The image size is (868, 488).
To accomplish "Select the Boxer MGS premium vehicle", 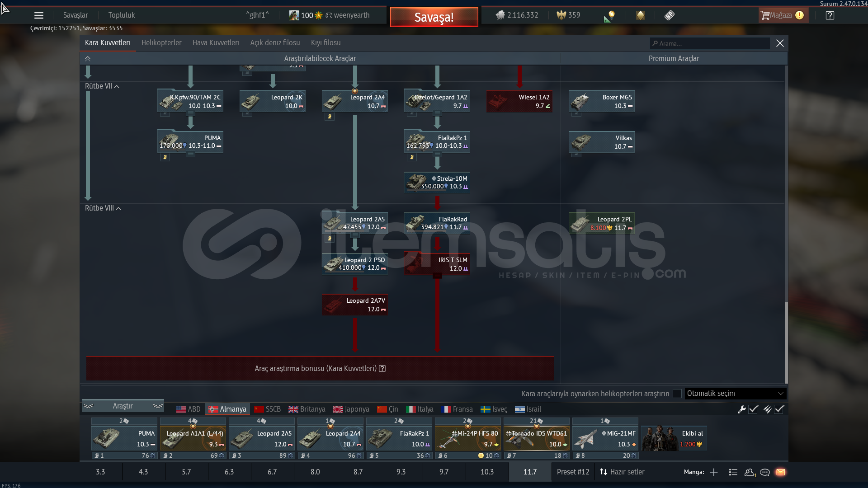I will (602, 101).
